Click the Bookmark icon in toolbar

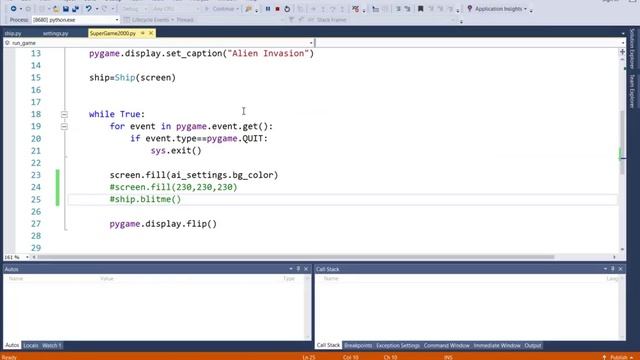[420, 9]
